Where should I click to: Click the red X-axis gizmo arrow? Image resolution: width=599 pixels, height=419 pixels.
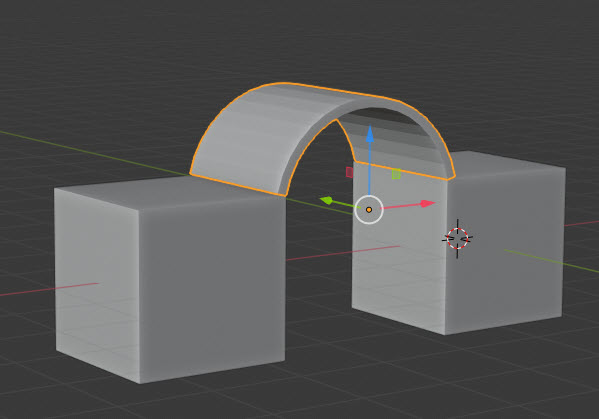click(x=427, y=204)
